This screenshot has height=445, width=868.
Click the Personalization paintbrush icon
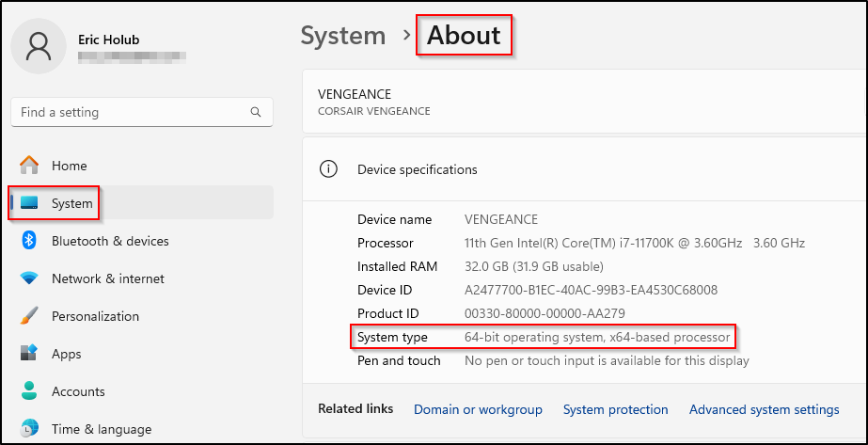[29, 316]
